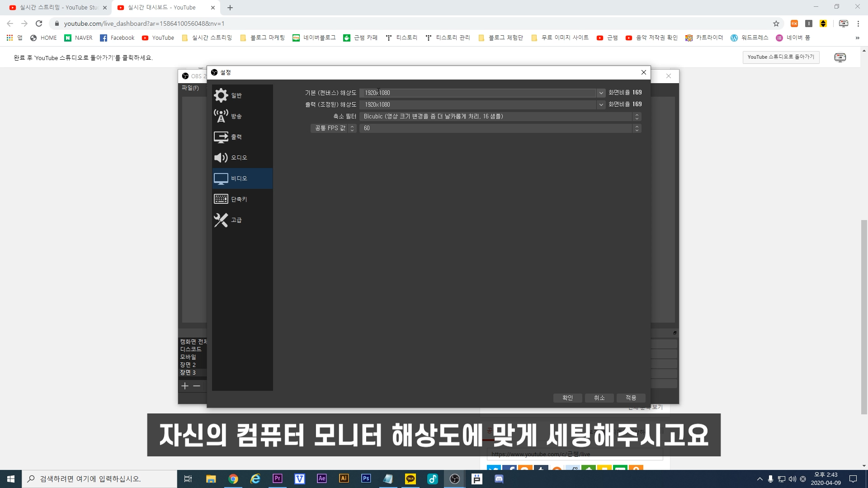Open the 파일(F) menu in OBS
Image resolution: width=868 pixels, height=488 pixels.
coord(190,88)
